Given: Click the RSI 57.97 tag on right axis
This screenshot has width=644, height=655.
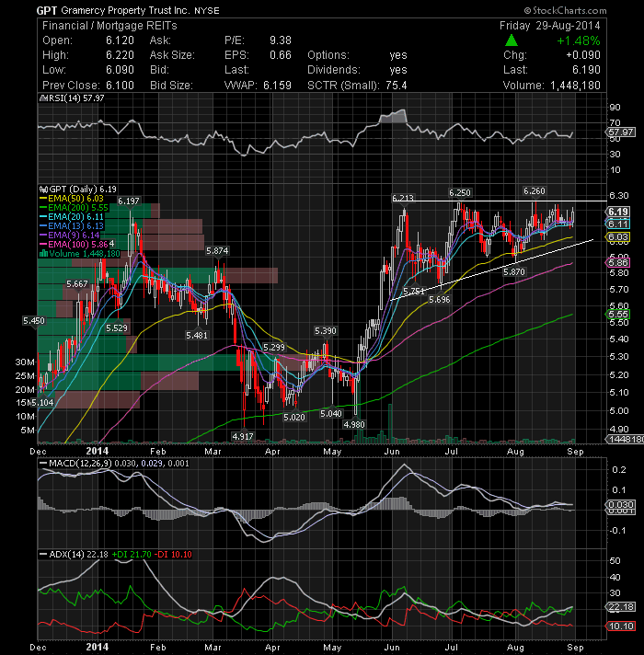Looking at the screenshot, I should coord(621,132).
